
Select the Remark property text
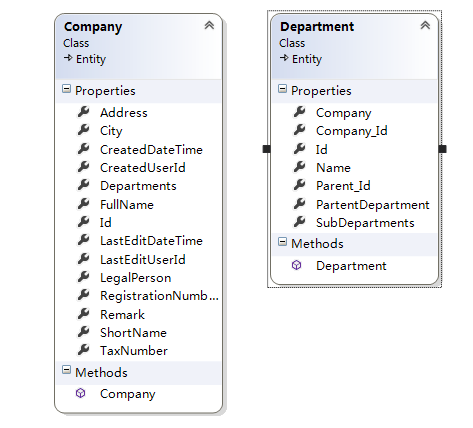tap(122, 315)
